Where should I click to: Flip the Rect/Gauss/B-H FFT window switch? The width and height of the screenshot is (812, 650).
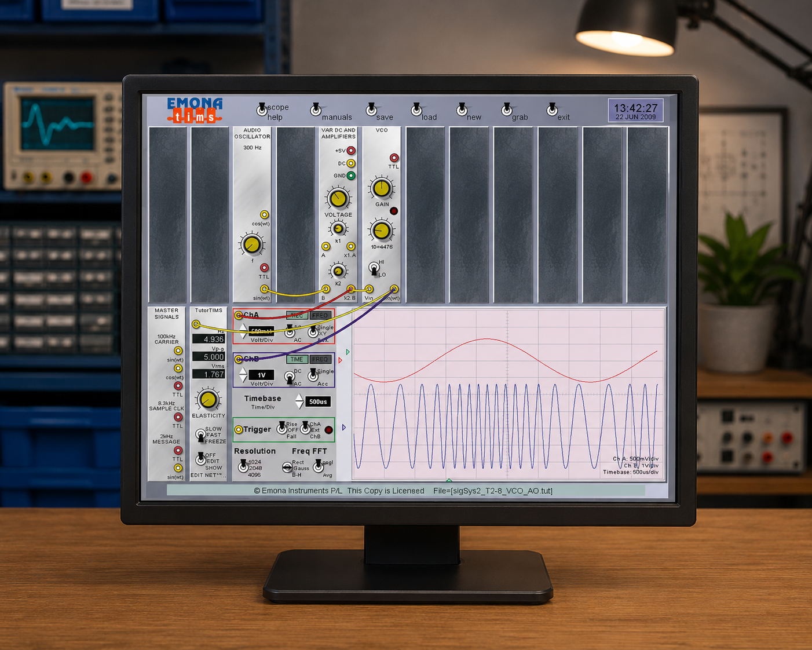point(287,468)
